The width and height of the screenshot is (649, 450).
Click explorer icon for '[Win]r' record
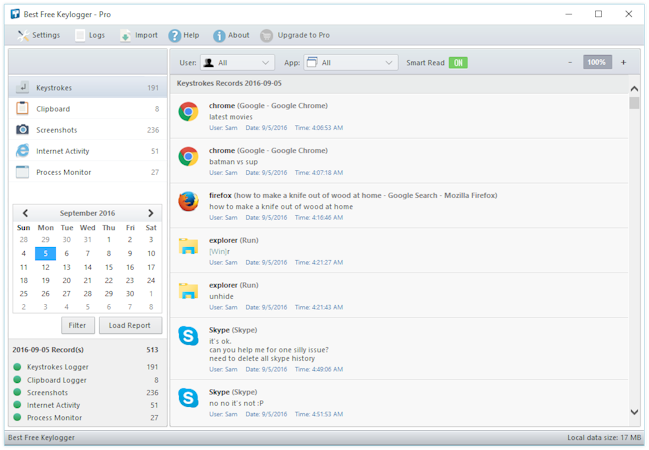188,246
